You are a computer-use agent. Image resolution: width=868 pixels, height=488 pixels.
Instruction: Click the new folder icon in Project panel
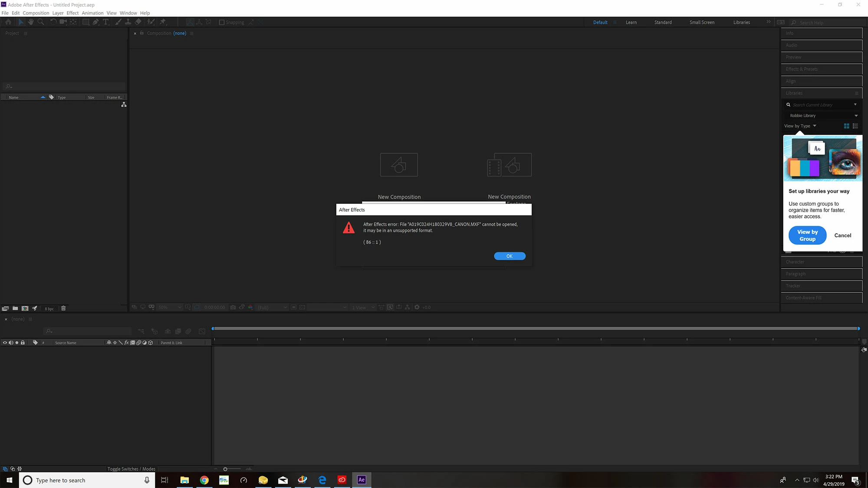15,308
